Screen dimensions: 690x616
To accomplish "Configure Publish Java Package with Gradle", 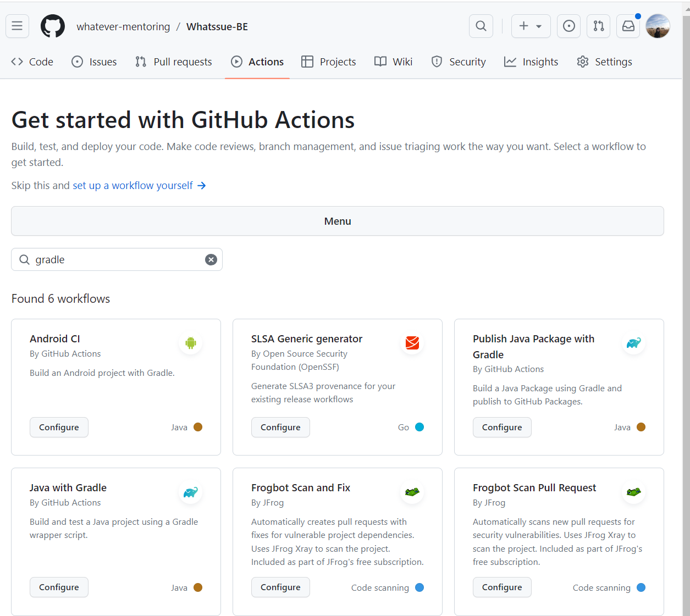I will (x=502, y=427).
